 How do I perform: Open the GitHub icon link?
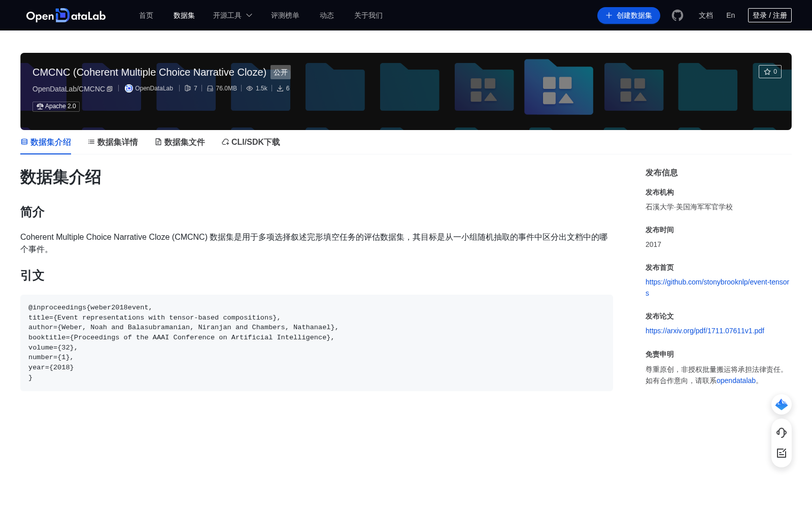pos(678,15)
